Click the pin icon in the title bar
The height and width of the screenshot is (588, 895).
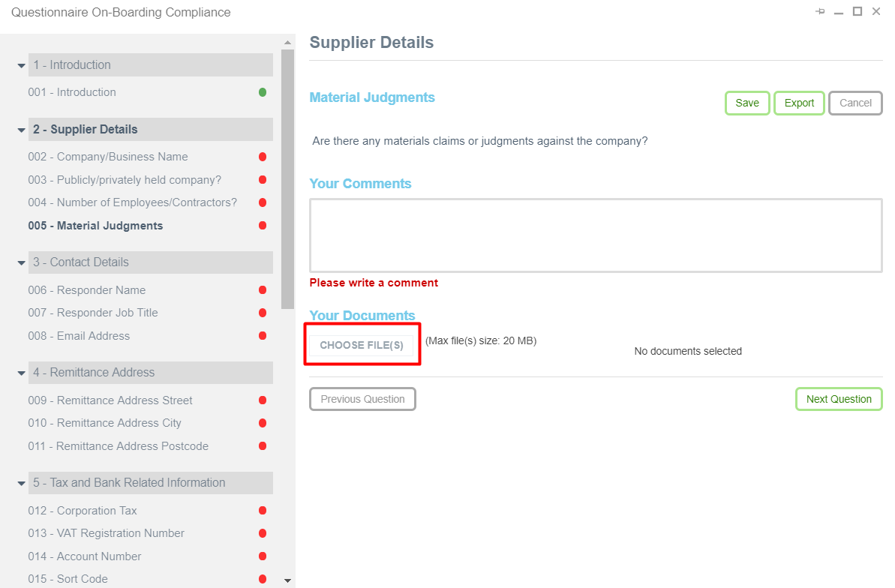(820, 11)
